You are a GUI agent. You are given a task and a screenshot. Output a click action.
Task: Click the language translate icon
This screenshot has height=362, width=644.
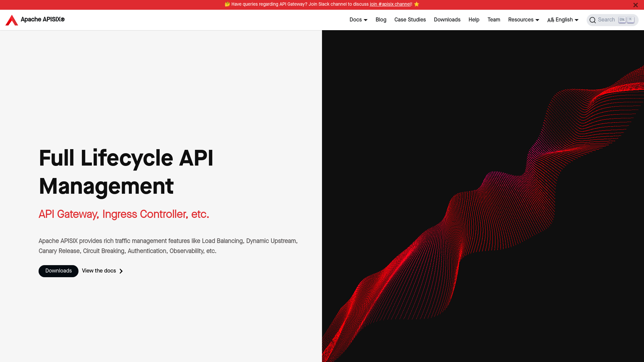pyautogui.click(x=551, y=20)
